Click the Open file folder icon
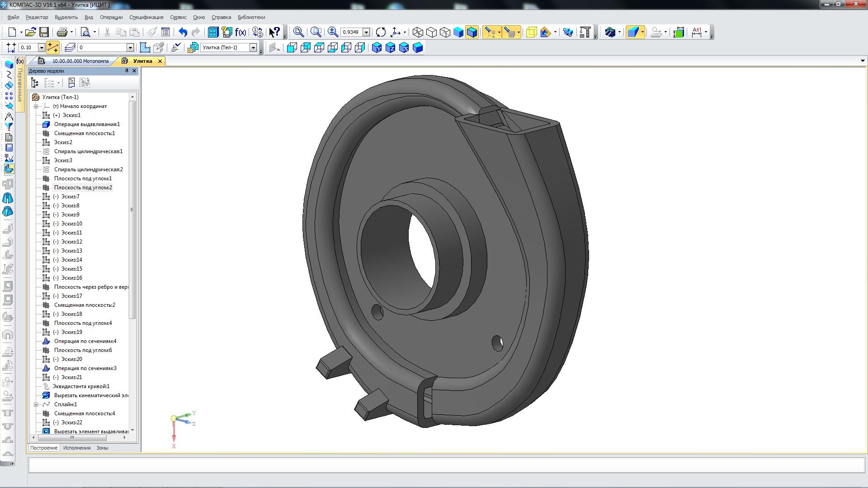Image resolution: width=868 pixels, height=488 pixels. 30,32
